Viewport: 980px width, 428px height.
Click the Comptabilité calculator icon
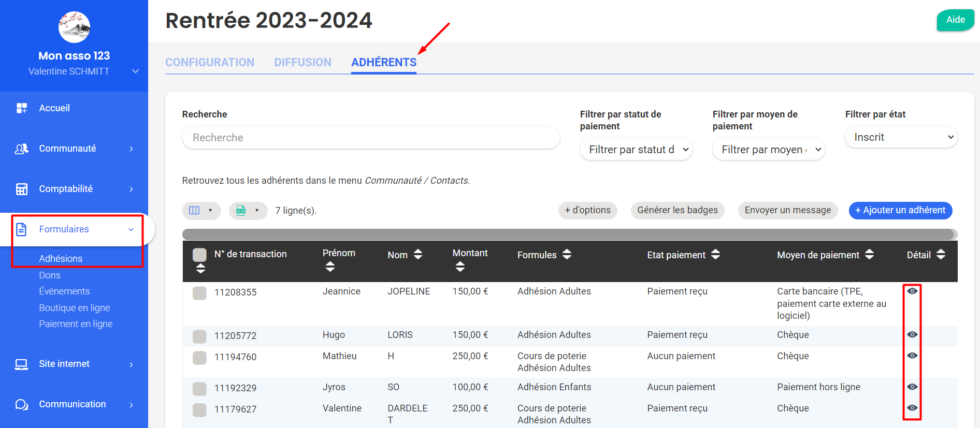(22, 189)
